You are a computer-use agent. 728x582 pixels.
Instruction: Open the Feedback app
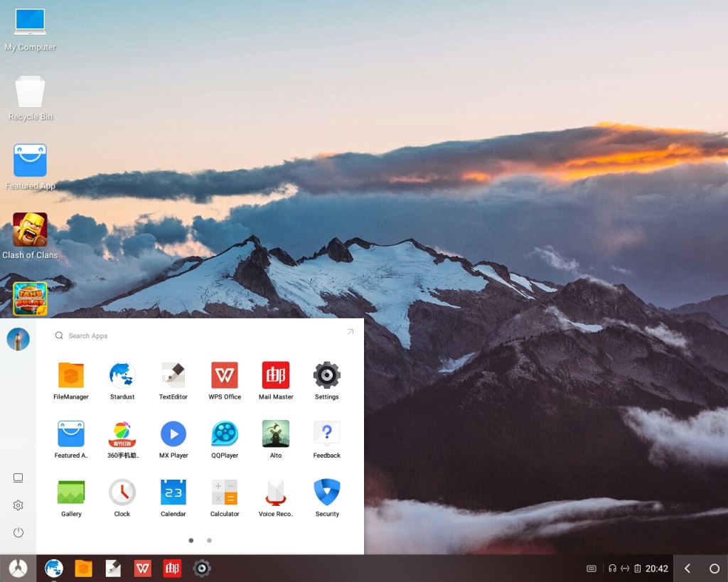[x=327, y=438]
